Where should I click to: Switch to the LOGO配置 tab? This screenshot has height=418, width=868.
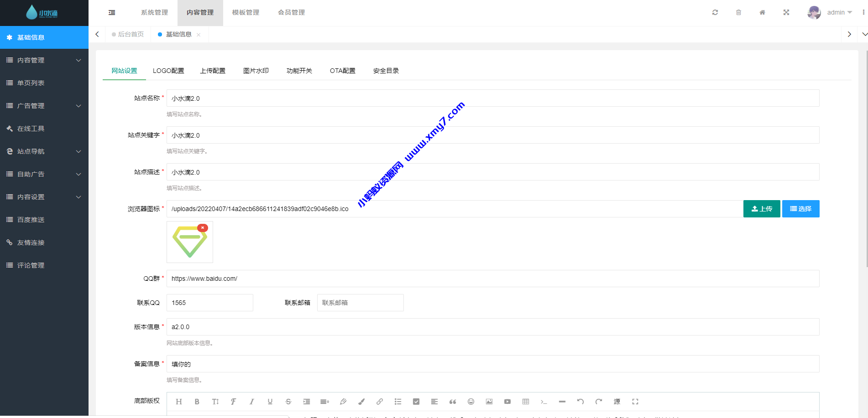[x=168, y=71]
